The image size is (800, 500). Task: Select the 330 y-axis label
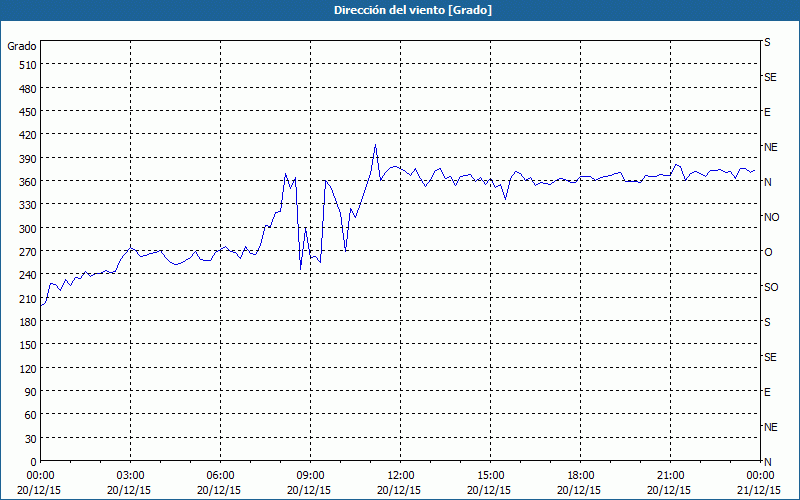coord(28,205)
